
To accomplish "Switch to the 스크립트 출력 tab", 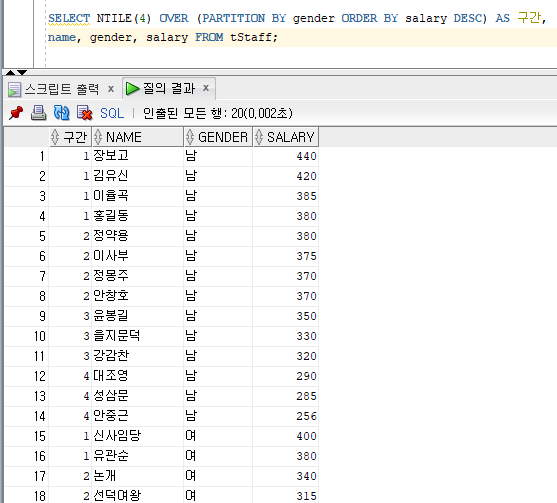I will tap(62, 89).
